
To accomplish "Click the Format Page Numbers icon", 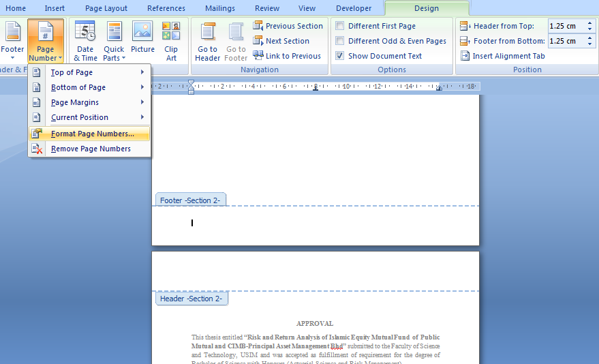I will 37,134.
